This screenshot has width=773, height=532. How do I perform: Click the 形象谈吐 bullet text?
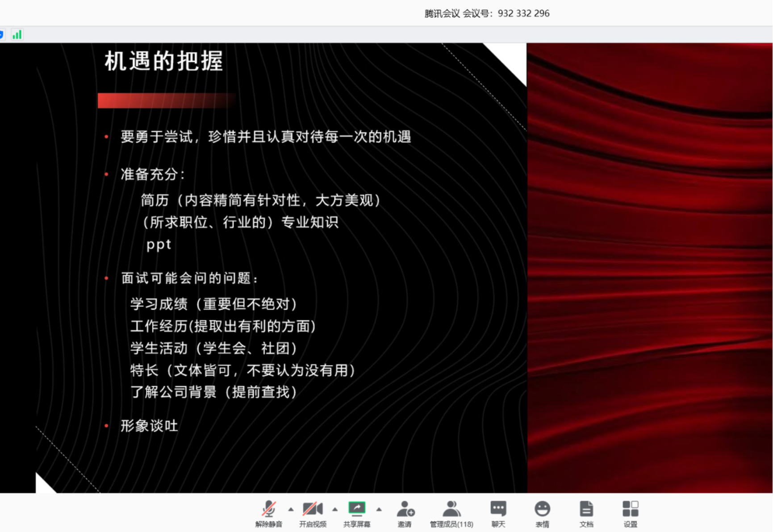(149, 426)
